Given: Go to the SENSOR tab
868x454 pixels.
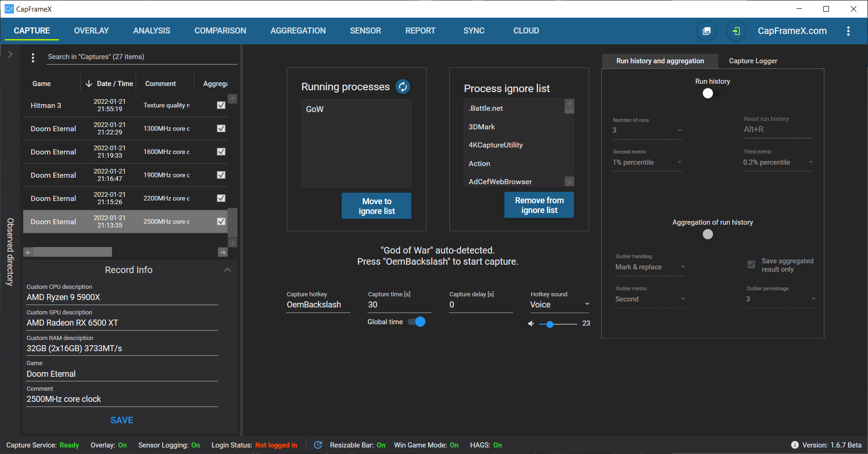Looking at the screenshot, I should click(366, 31).
